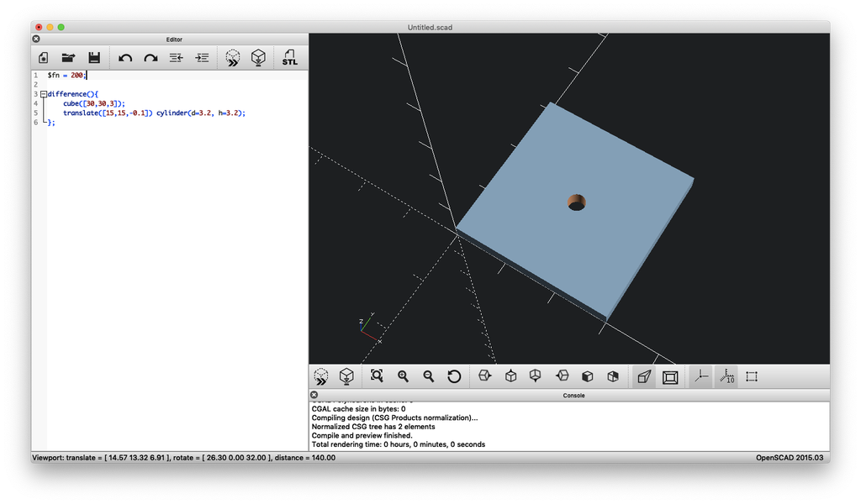861x504 pixels.
Task: Fit the whole model in view
Action: (377, 376)
